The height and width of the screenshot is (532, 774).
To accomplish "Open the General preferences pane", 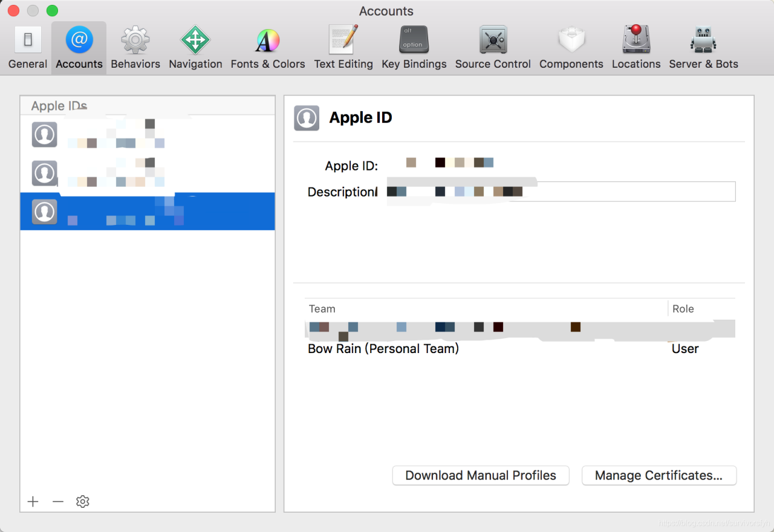I will click(x=28, y=48).
